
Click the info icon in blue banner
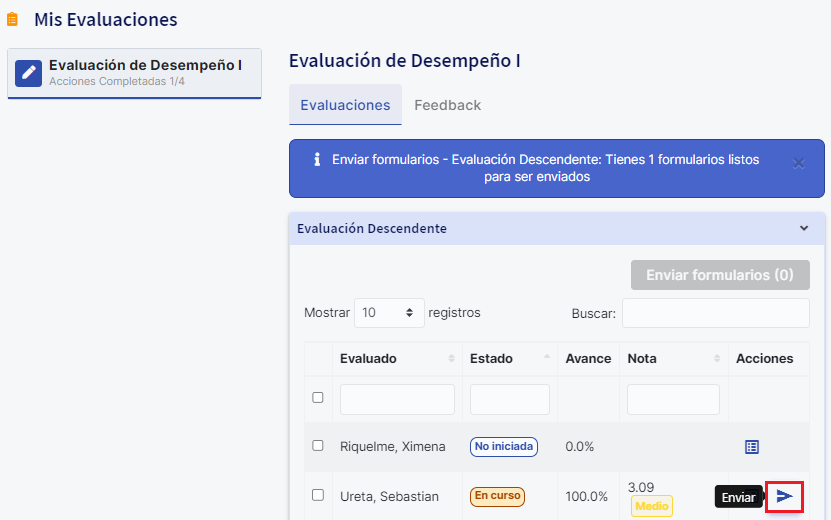click(x=317, y=159)
